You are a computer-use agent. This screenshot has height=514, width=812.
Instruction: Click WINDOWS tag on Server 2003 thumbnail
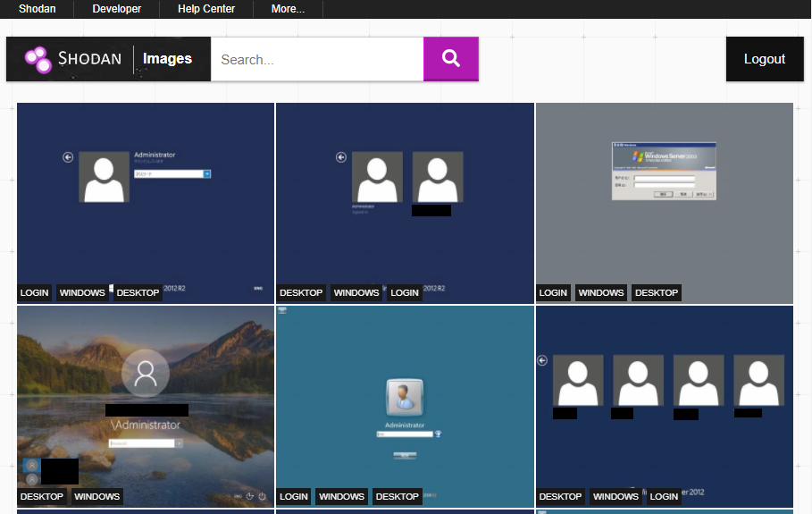pyautogui.click(x=601, y=292)
